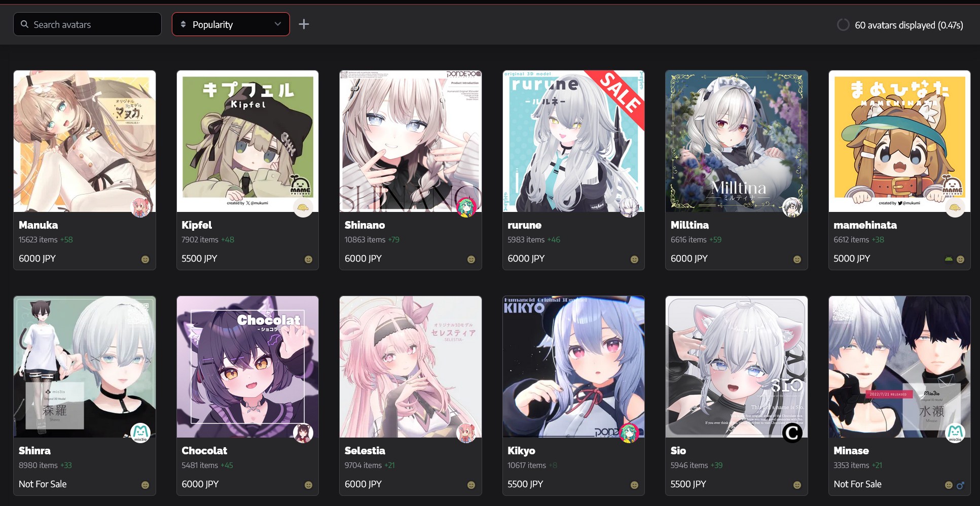Screen dimensions: 980x506
Task: Click the "5500 JPY" price on Kikyo
Action: point(525,484)
